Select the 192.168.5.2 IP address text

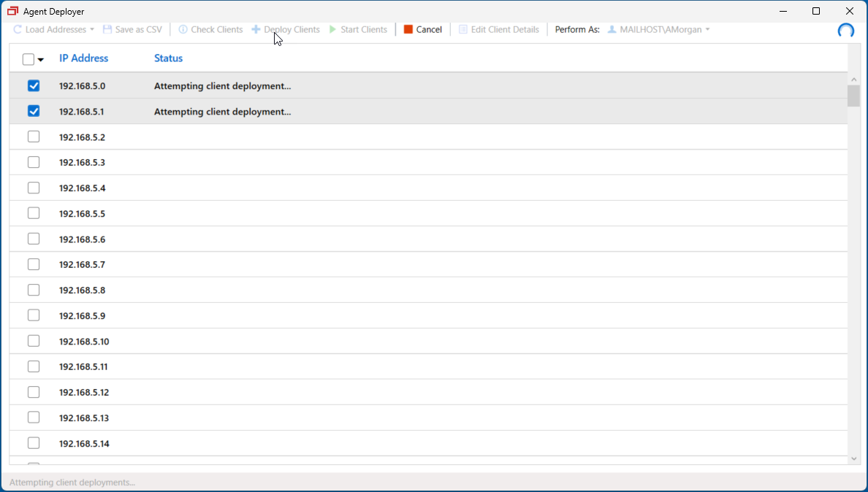point(82,137)
